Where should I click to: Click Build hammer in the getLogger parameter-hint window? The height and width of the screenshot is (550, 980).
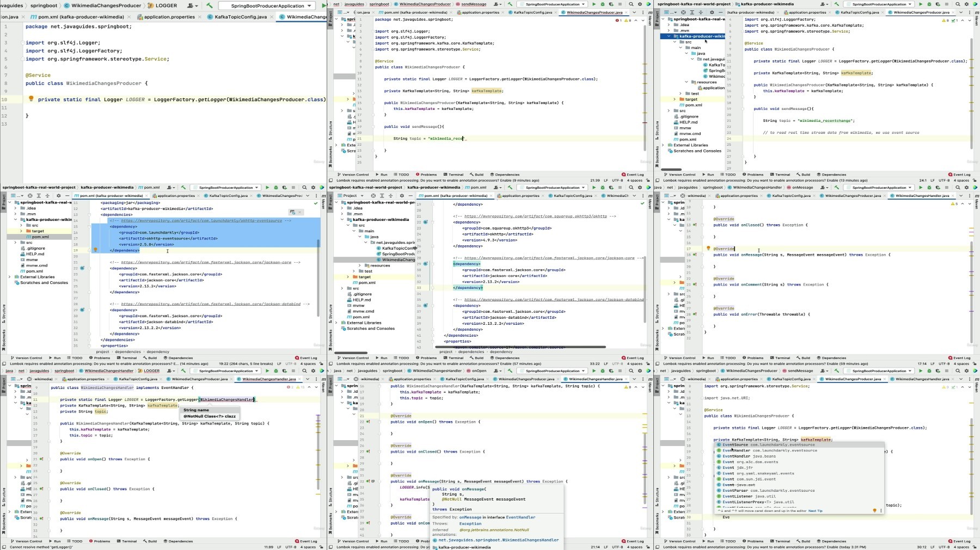[x=183, y=371]
